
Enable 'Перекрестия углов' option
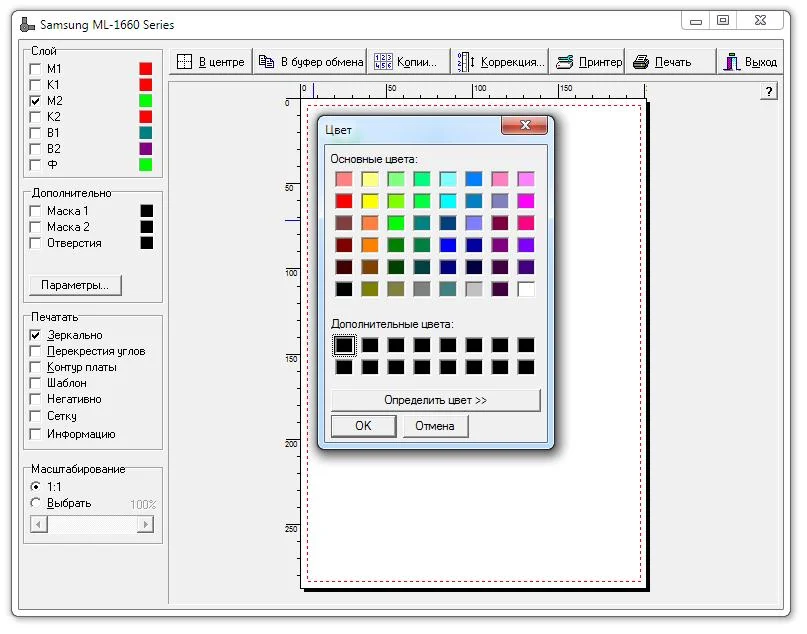(35, 351)
